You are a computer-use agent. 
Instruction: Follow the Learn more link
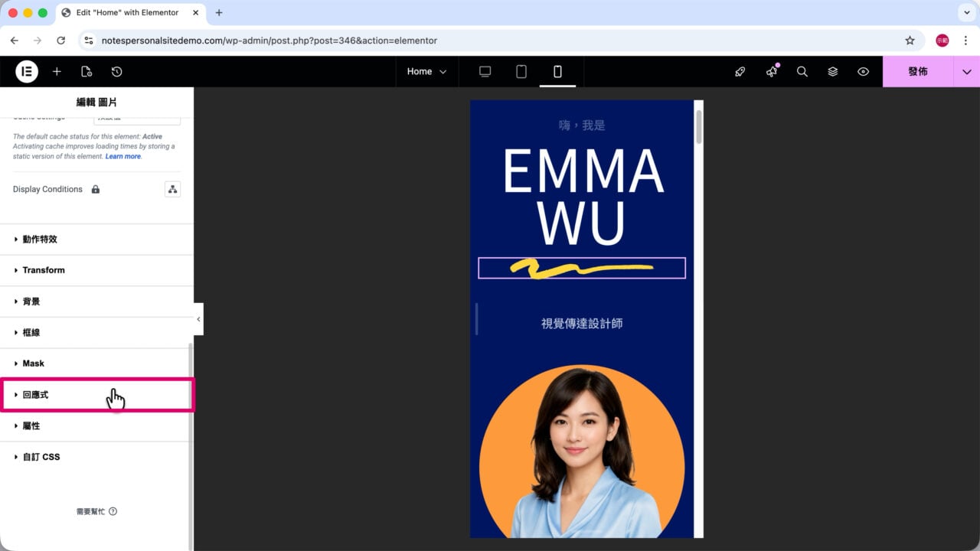122,156
